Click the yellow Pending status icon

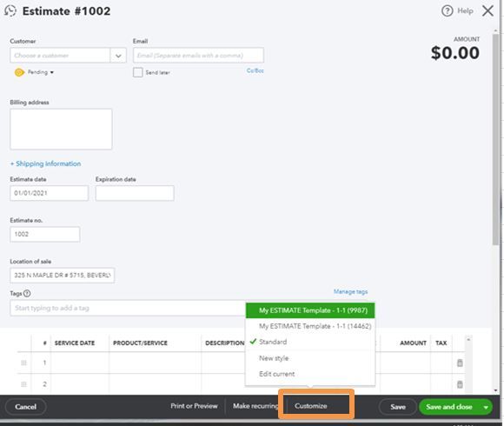(x=19, y=72)
